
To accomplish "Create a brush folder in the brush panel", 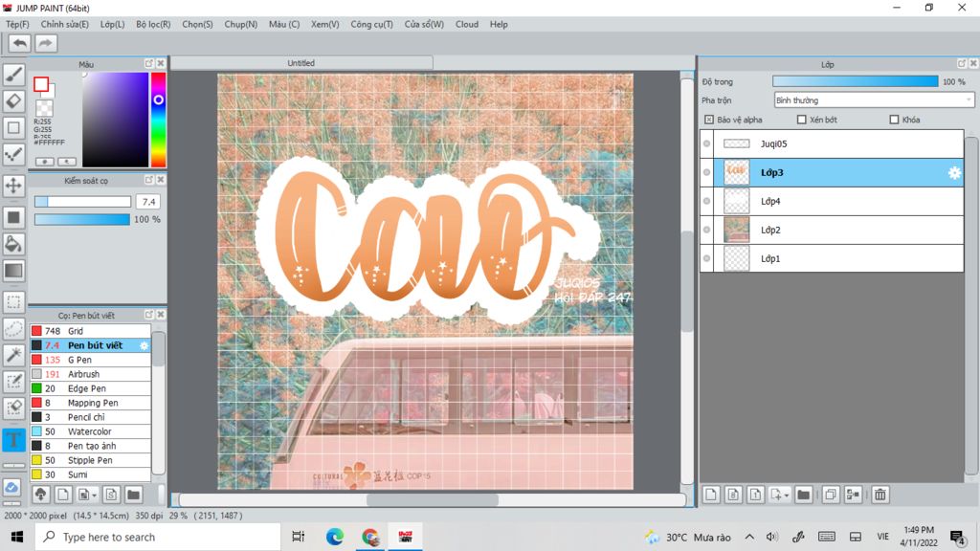I will point(134,495).
